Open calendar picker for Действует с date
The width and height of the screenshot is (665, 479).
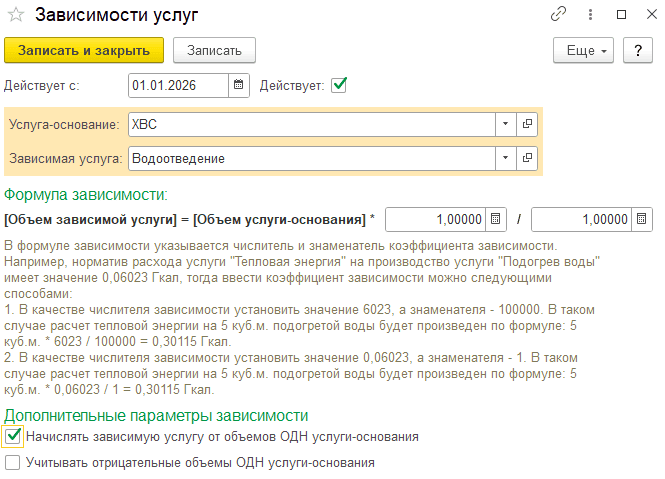[x=239, y=85]
